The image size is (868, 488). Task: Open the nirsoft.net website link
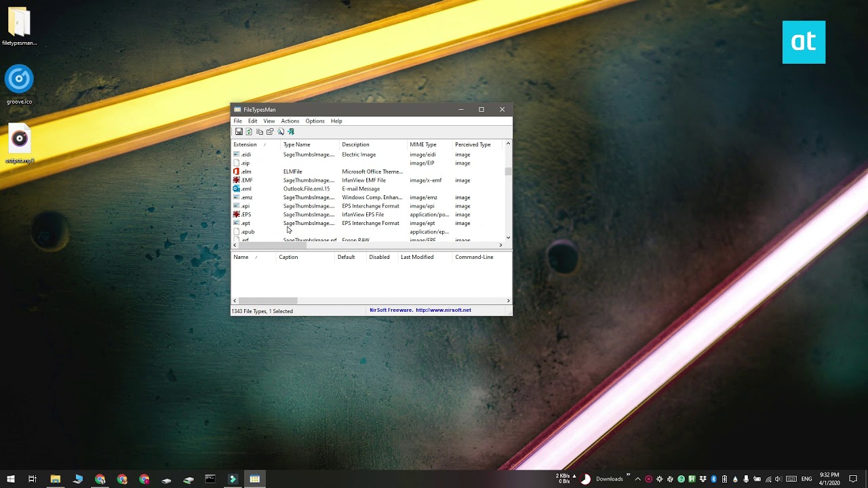(443, 310)
